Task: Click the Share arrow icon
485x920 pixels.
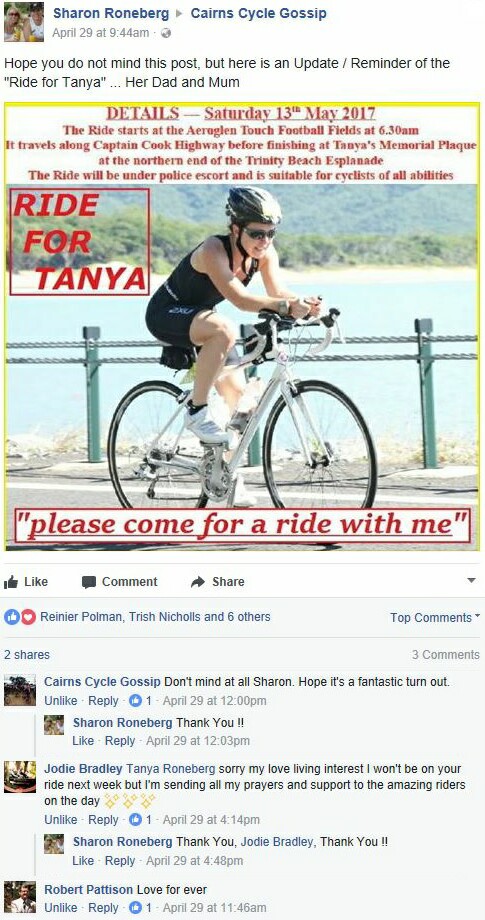Action: [x=198, y=582]
